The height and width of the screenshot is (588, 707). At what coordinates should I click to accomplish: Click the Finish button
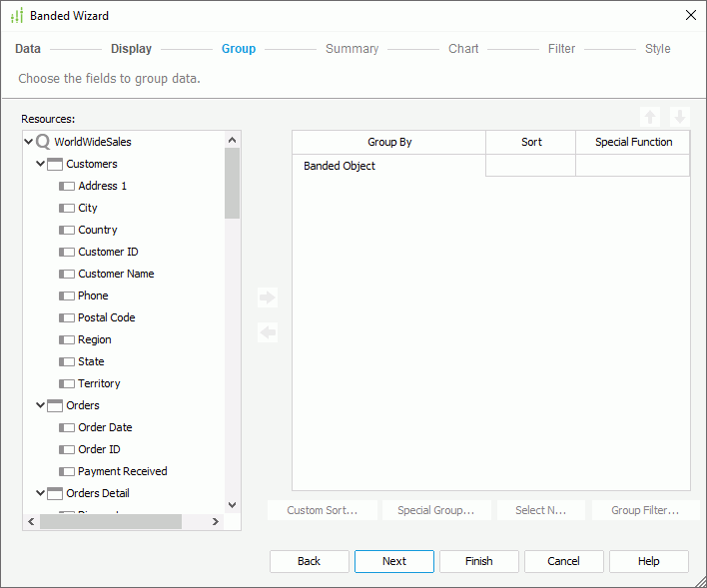(x=478, y=561)
